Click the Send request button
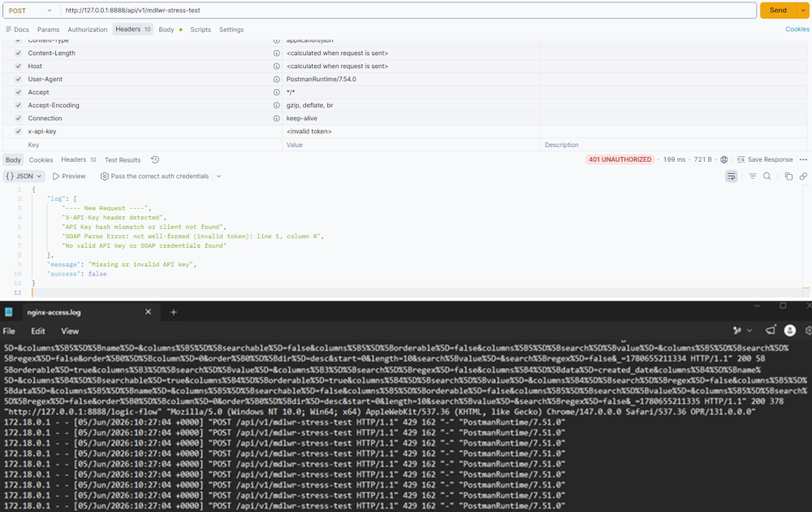Viewport: 812px width, 512px height. point(779,11)
